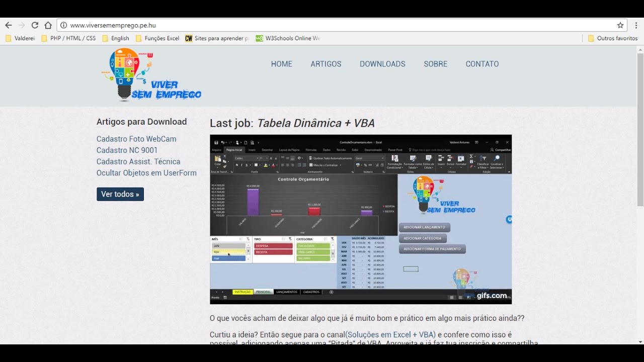The height and width of the screenshot is (362, 644).
Task: Open the PHP / HTML / CSS bookmark folder
Action: 68,38
